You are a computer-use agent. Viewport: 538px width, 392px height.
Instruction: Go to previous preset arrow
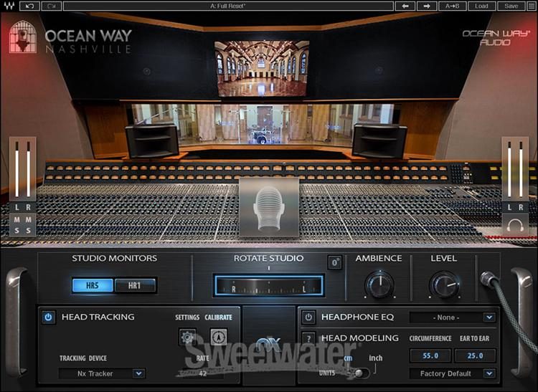405,6
